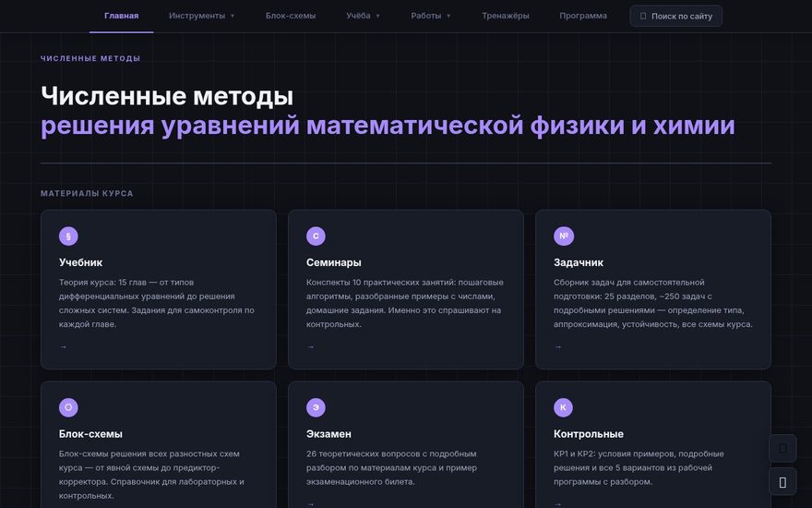Expand the Работы dropdown menu
This screenshot has width=812, height=508.
click(x=431, y=16)
